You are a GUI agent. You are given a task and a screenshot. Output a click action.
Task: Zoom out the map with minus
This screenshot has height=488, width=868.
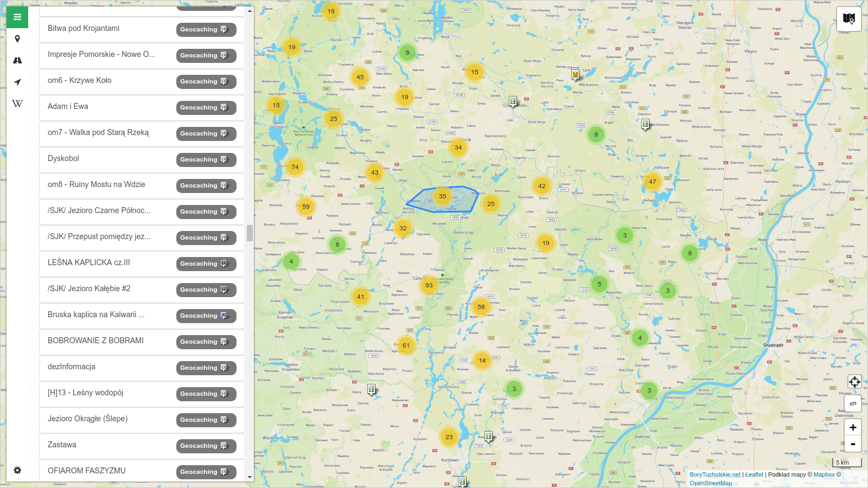click(x=853, y=444)
